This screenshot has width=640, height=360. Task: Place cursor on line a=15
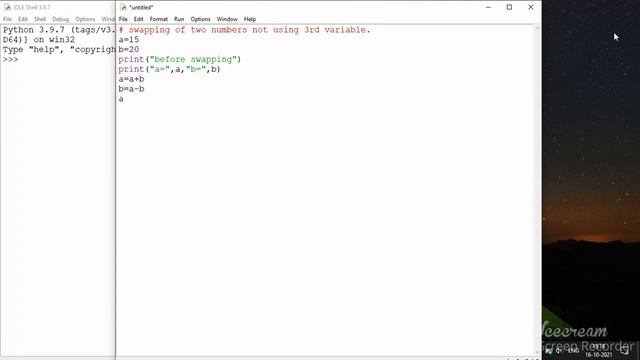129,40
